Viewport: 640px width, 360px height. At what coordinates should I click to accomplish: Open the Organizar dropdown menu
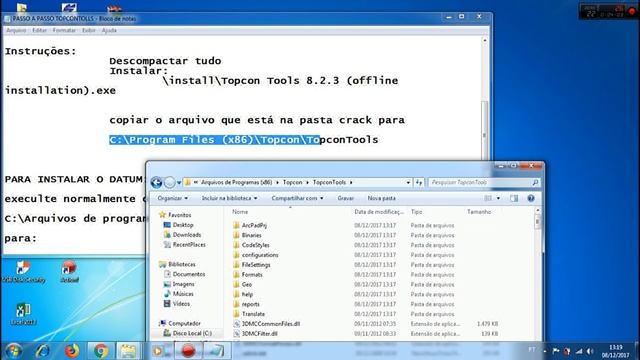coord(173,198)
